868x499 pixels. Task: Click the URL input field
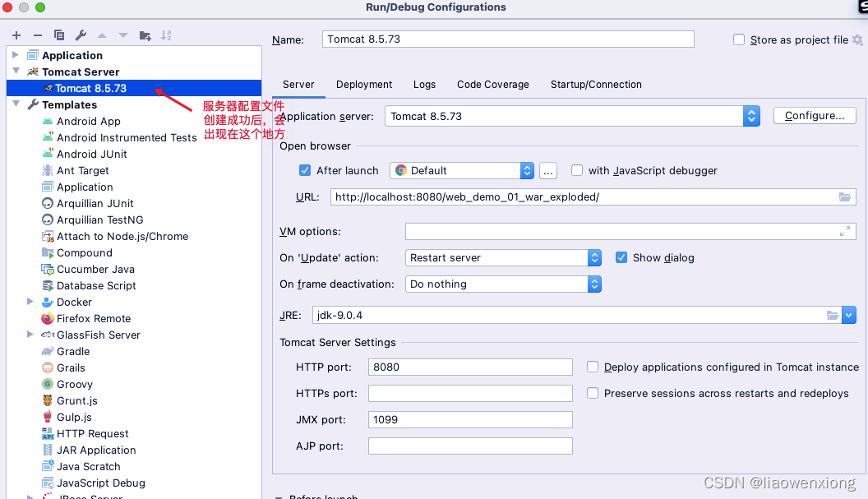[593, 197]
